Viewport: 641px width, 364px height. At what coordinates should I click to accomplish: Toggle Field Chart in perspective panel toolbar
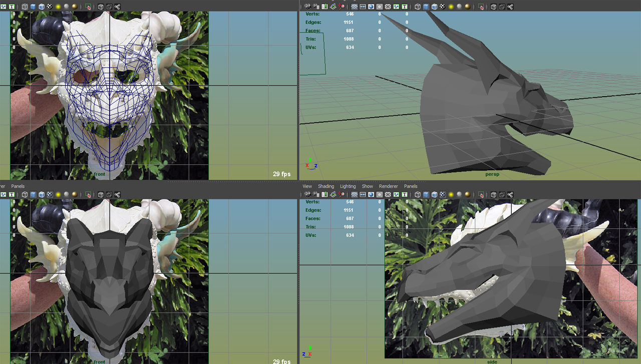(388, 7)
